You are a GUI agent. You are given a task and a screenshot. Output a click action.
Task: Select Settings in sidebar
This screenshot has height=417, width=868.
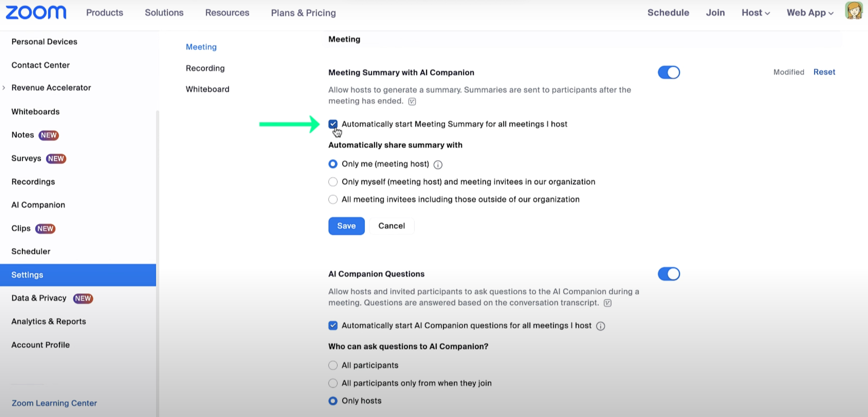pyautogui.click(x=78, y=275)
